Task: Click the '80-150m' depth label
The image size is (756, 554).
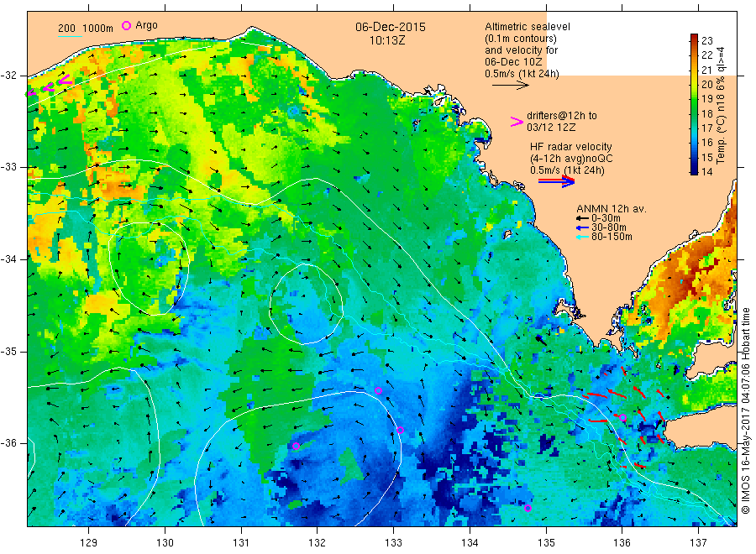Action: (612, 237)
